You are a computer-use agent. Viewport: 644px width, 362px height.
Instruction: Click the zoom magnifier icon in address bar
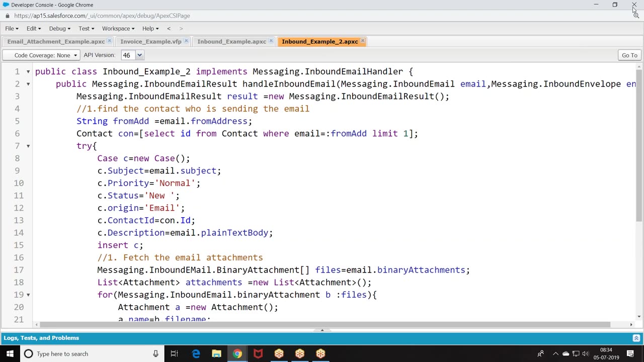point(636,16)
